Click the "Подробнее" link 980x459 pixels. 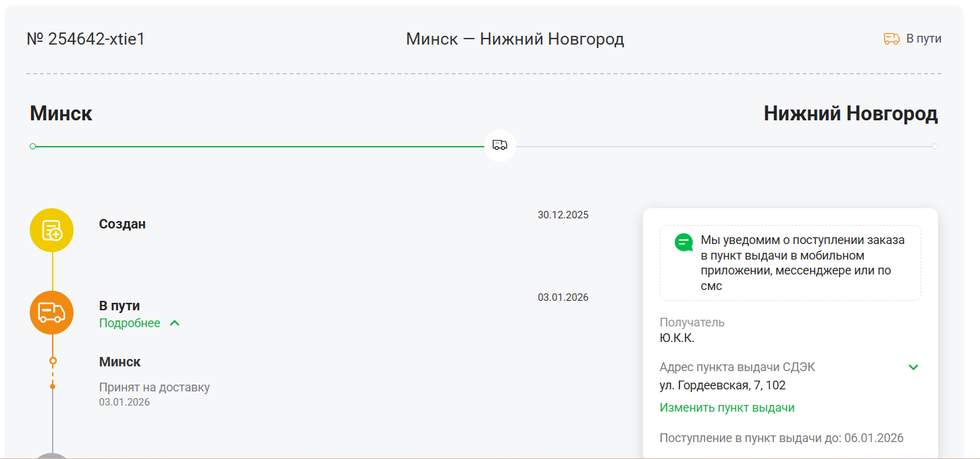130,323
